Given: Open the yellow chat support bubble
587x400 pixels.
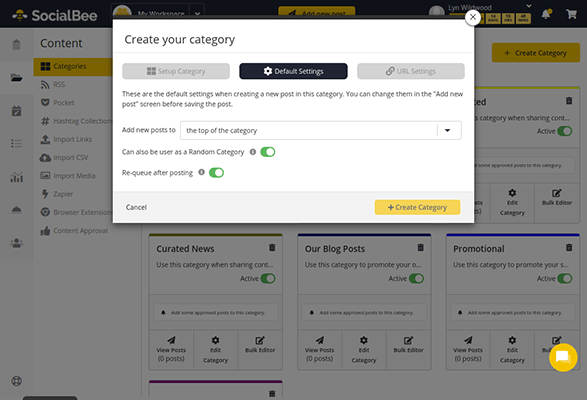Looking at the screenshot, I should (563, 357).
